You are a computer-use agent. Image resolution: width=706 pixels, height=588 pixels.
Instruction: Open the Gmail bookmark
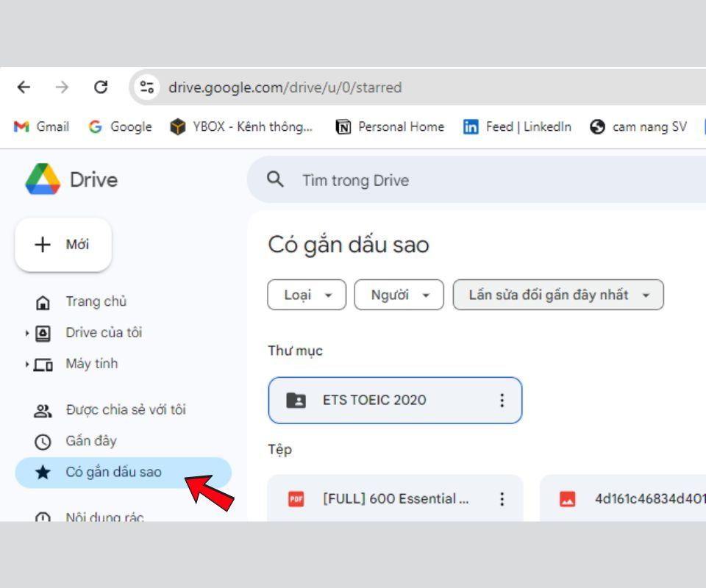click(x=42, y=126)
